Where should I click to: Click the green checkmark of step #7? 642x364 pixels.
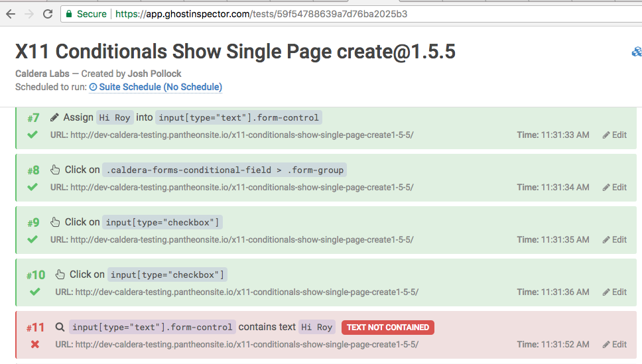click(x=32, y=135)
